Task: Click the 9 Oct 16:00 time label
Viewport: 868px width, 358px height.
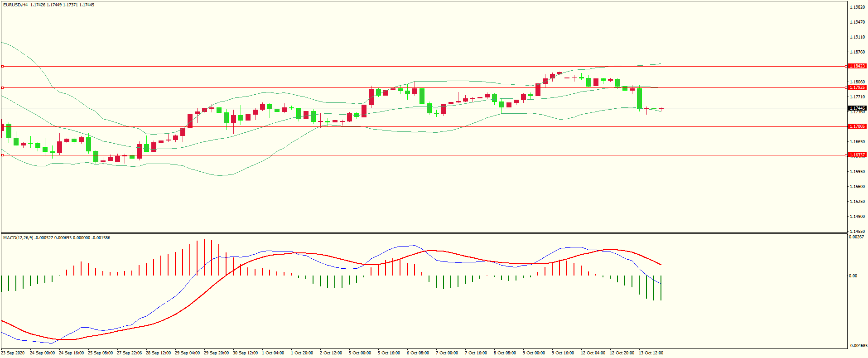Action: [x=563, y=353]
